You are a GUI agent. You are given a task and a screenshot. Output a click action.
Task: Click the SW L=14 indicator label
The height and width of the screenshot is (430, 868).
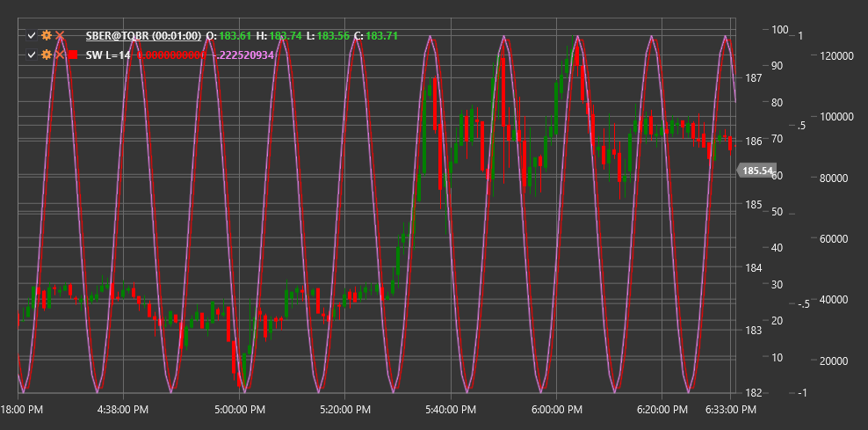tap(109, 55)
